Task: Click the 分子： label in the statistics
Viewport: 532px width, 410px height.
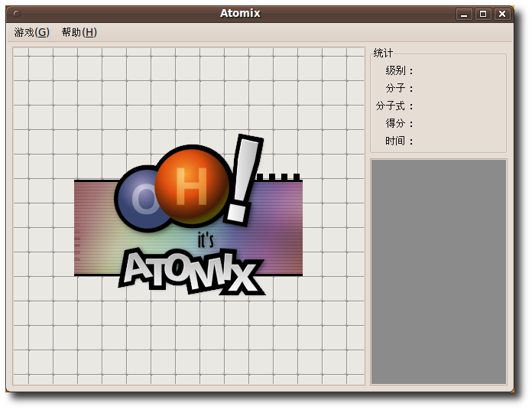Action: coord(399,89)
